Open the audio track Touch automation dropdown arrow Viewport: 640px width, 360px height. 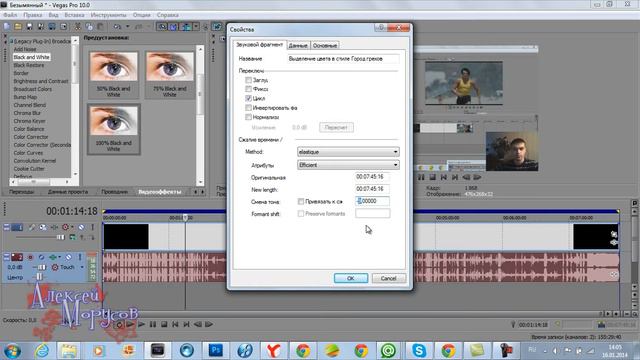82,267
